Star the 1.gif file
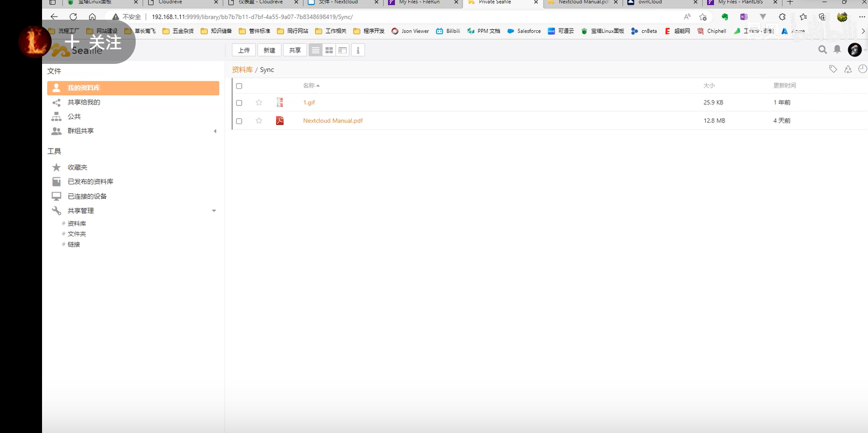Image resolution: width=868 pixels, height=433 pixels. (x=259, y=102)
